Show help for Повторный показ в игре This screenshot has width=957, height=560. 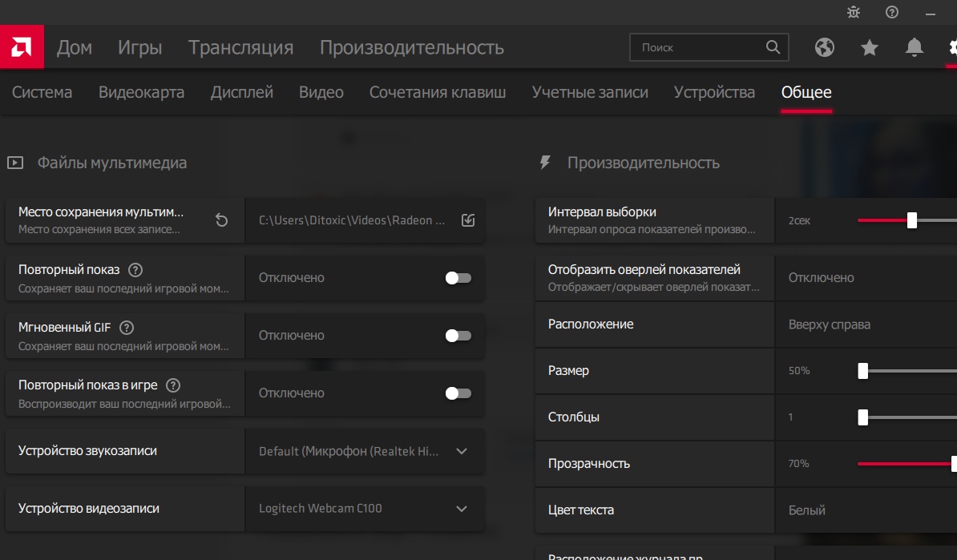[x=173, y=385]
